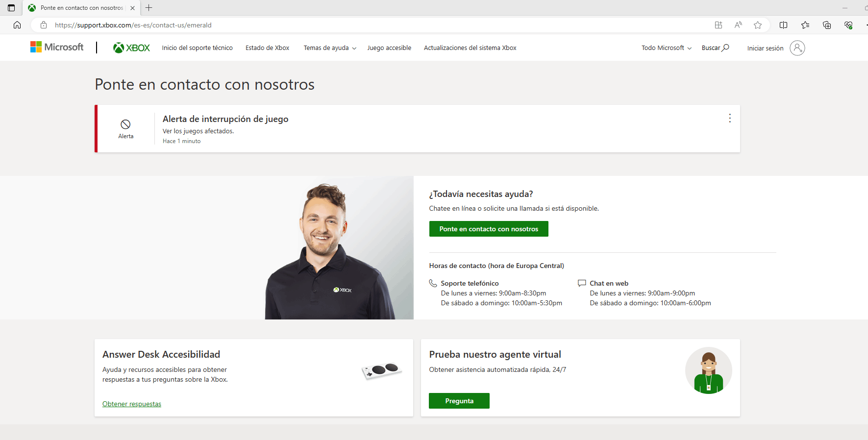Image resolution: width=868 pixels, height=440 pixels.
Task: Click the Xbox Adaptive Controller image
Action: click(x=382, y=371)
